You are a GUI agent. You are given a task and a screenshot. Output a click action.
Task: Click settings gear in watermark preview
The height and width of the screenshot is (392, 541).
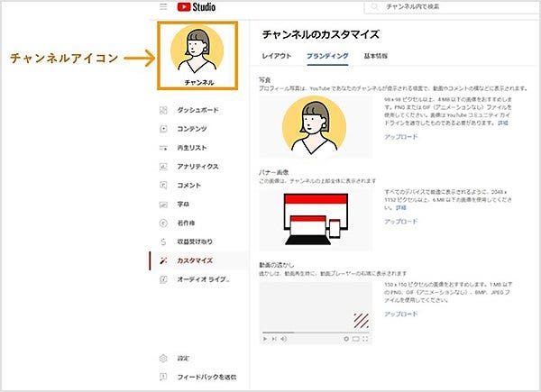(346, 339)
